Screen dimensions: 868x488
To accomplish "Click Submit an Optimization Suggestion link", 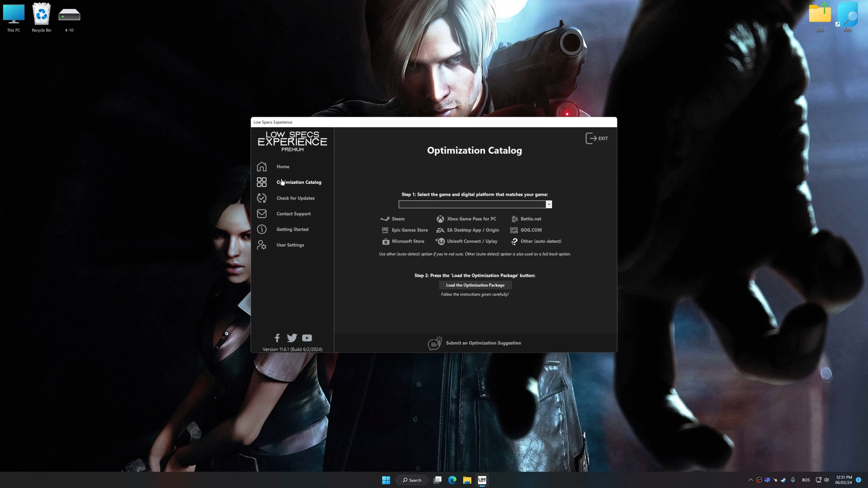I will (475, 343).
